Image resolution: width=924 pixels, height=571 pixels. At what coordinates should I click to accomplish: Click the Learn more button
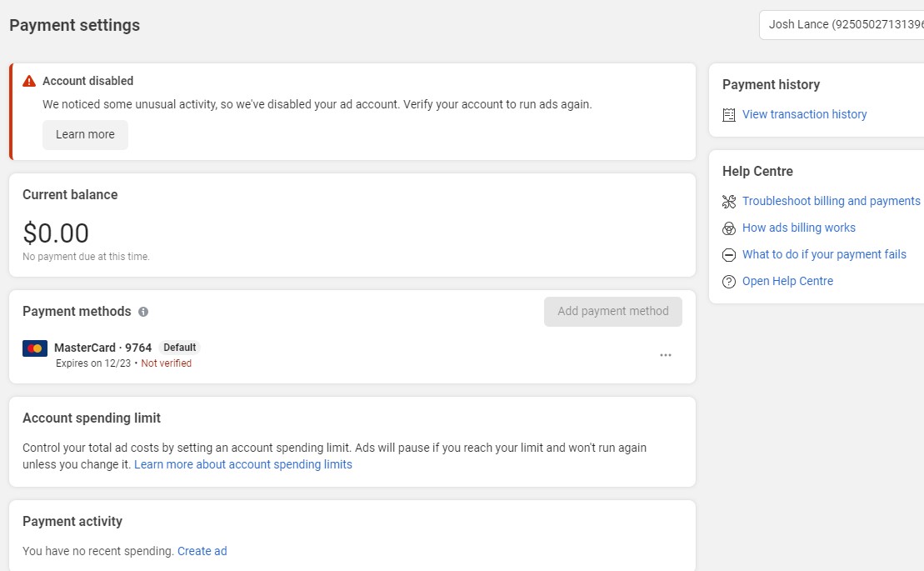(x=85, y=134)
